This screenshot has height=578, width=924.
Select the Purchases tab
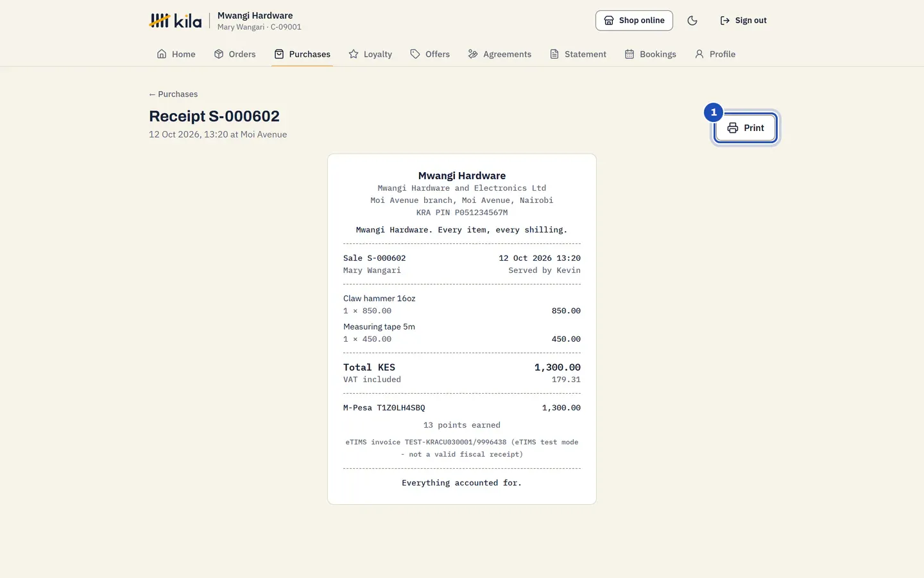[302, 54]
